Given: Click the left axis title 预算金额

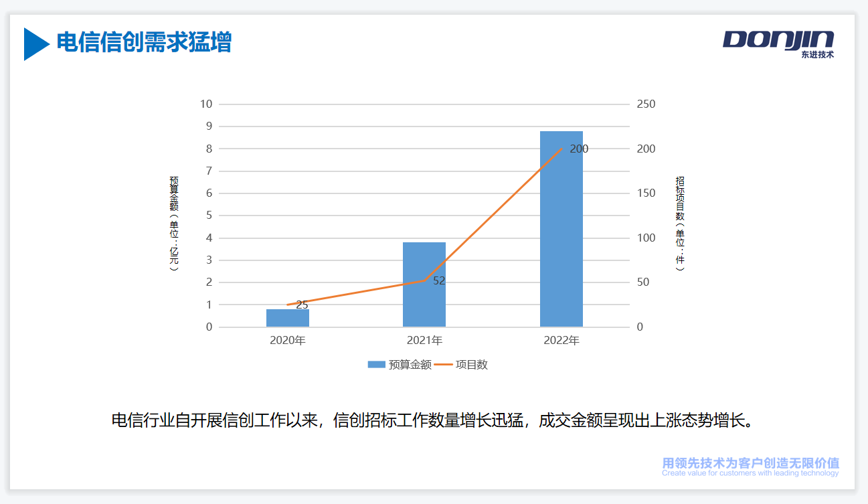Looking at the screenshot, I should tap(172, 224).
